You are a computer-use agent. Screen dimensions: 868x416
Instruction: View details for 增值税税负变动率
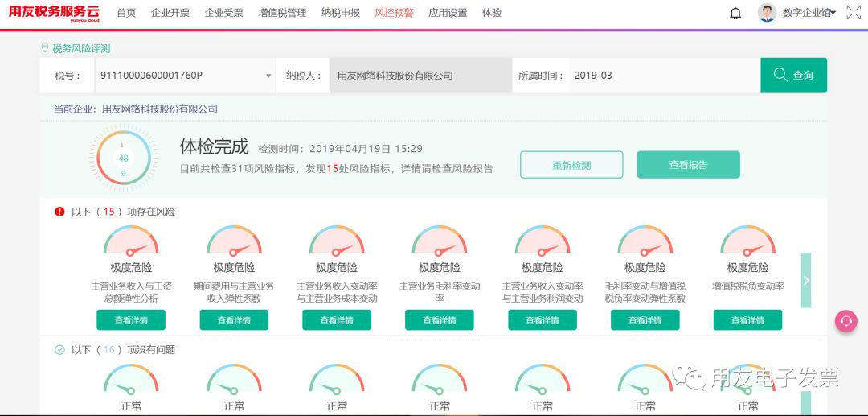[748, 320]
